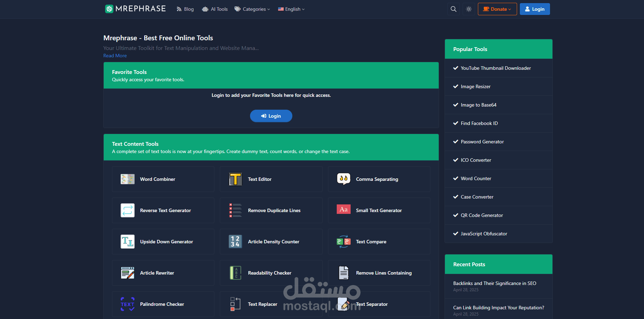644x319 pixels.
Task: Open Small Text Generator
Action: pos(379,210)
